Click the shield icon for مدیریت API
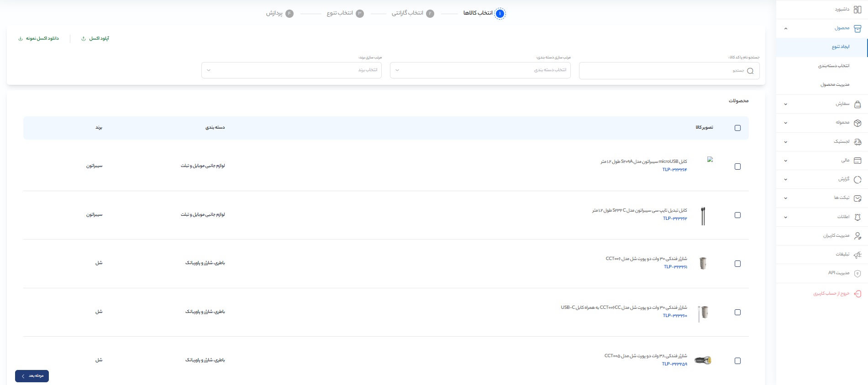Screen dimensions: 868x385 pyautogui.click(x=857, y=273)
